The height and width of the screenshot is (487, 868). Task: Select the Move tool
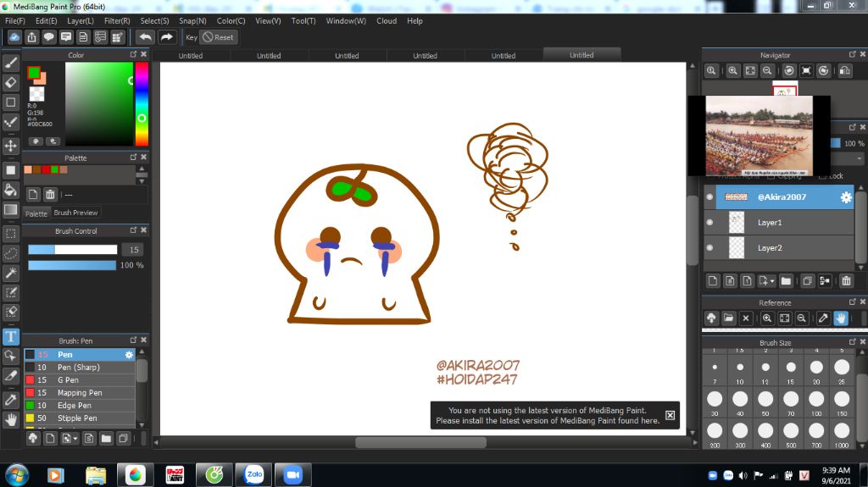[x=10, y=146]
